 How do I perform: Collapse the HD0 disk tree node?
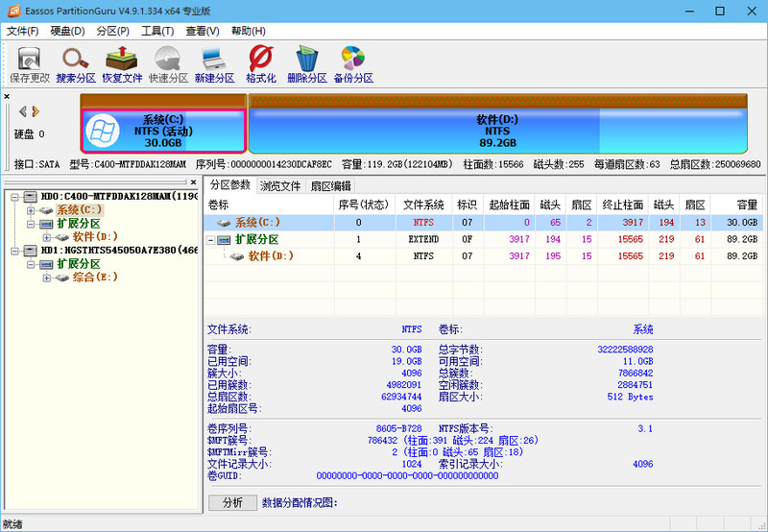coord(14,196)
